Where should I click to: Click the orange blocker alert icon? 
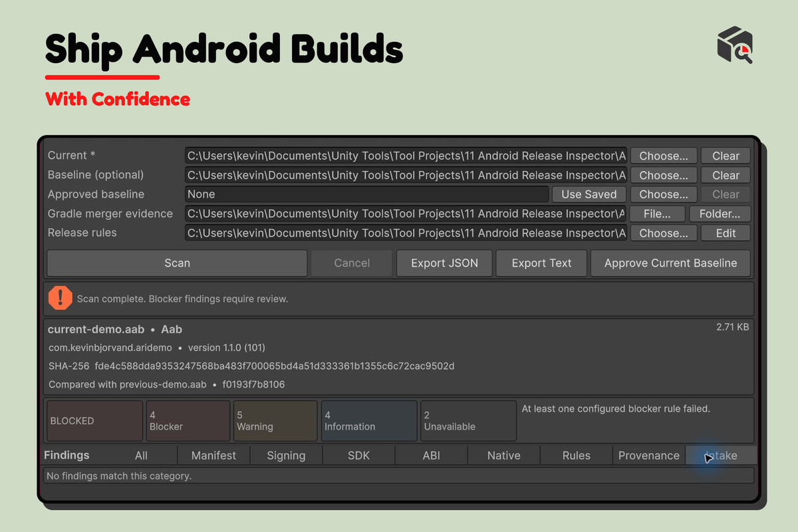coord(61,298)
